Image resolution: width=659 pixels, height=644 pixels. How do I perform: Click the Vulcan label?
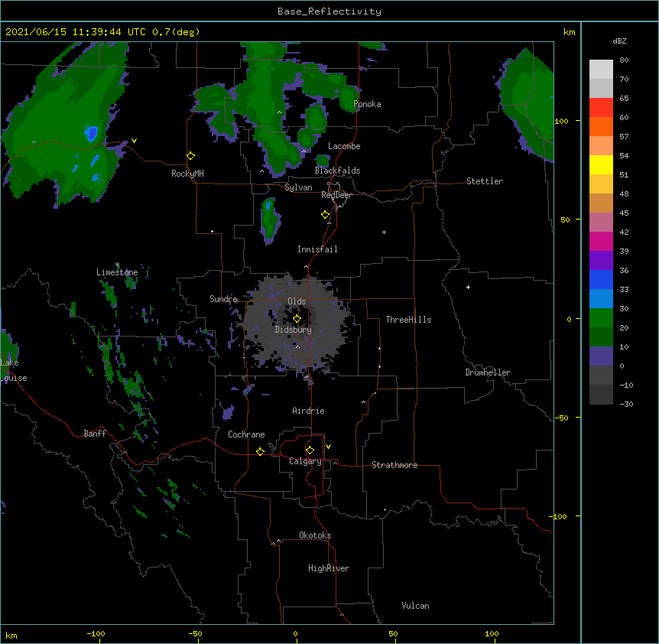click(x=415, y=606)
